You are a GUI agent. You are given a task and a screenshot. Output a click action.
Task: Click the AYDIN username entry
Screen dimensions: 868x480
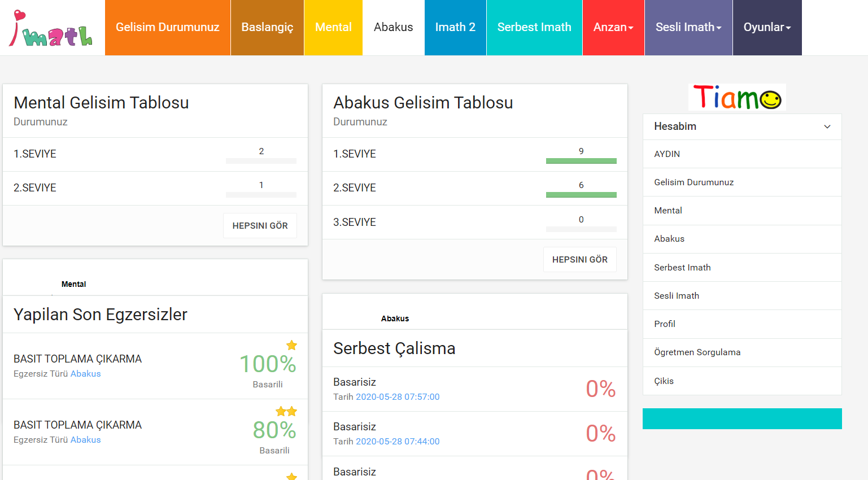742,154
